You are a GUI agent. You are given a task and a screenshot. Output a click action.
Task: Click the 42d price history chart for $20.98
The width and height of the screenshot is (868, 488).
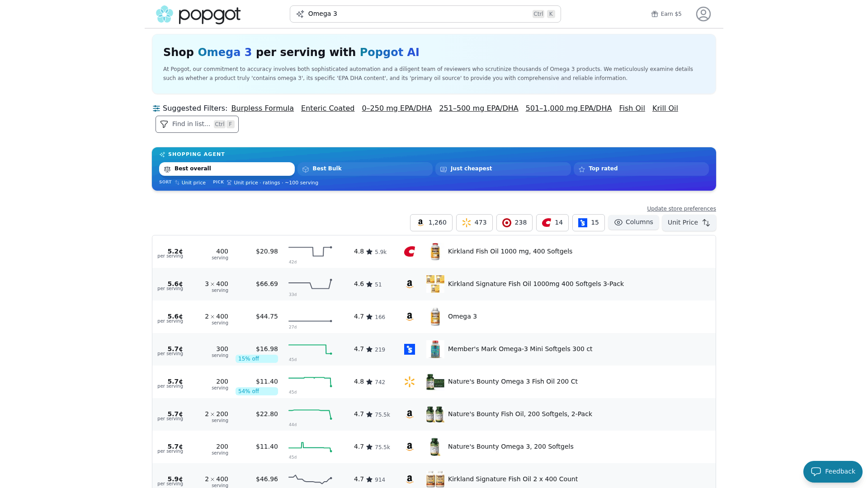(x=311, y=252)
